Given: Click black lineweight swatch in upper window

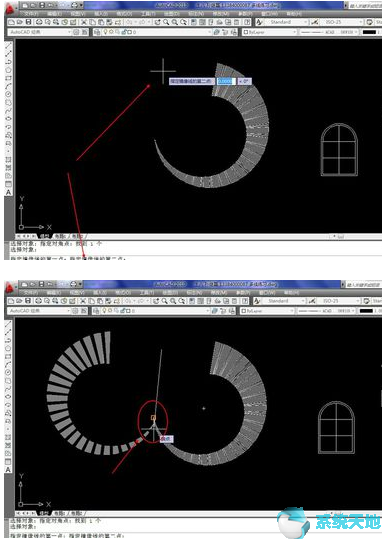Looking at the screenshot, I should click(369, 32).
